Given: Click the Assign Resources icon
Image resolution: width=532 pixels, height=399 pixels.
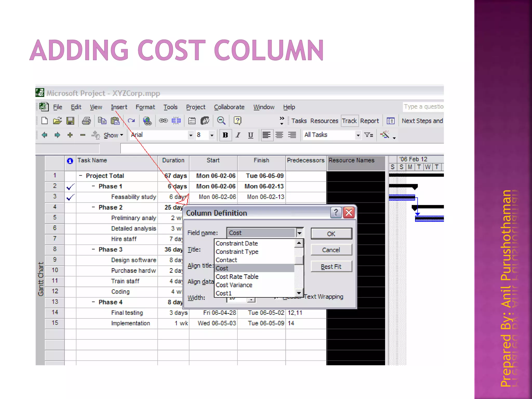Looking at the screenshot, I should coord(205,121).
